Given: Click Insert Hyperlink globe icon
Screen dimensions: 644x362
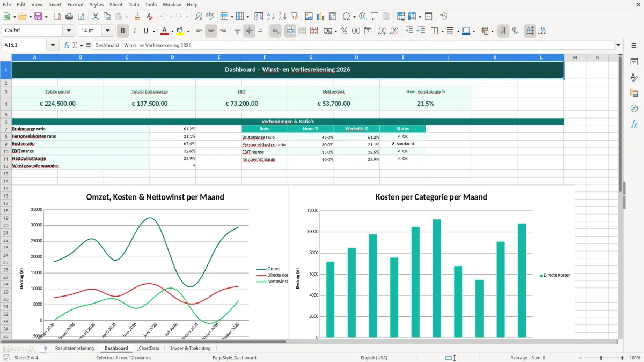Looking at the screenshot, I should point(363,17).
